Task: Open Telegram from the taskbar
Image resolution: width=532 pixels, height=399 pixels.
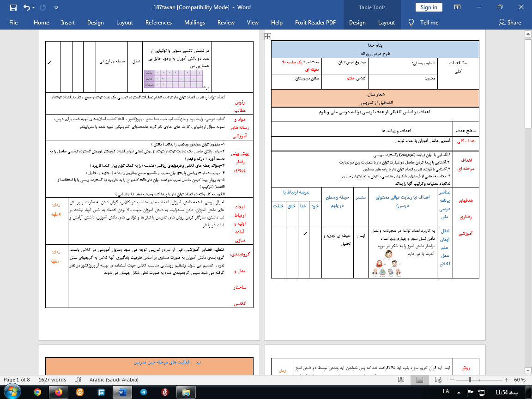Action: 144,392
